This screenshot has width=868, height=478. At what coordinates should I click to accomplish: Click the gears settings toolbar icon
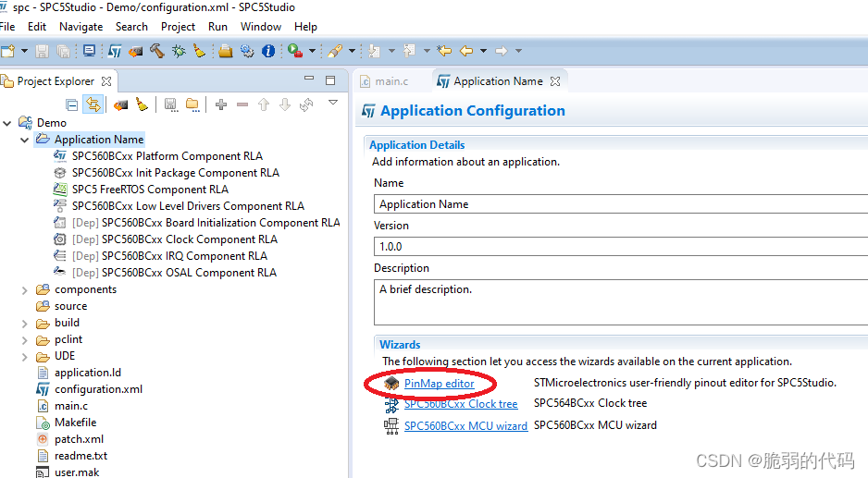click(x=247, y=52)
